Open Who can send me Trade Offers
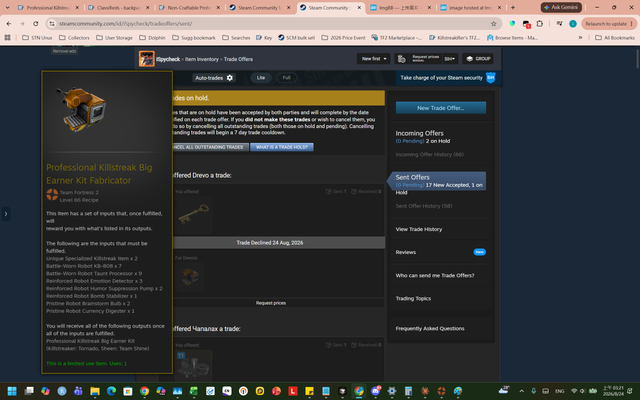The width and height of the screenshot is (640, 400). pyautogui.click(x=435, y=276)
